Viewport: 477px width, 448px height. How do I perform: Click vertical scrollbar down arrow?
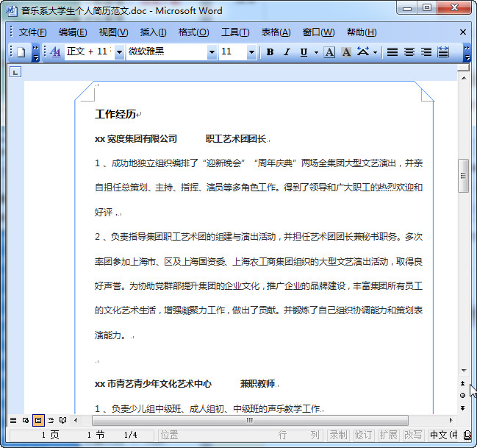coord(464,371)
